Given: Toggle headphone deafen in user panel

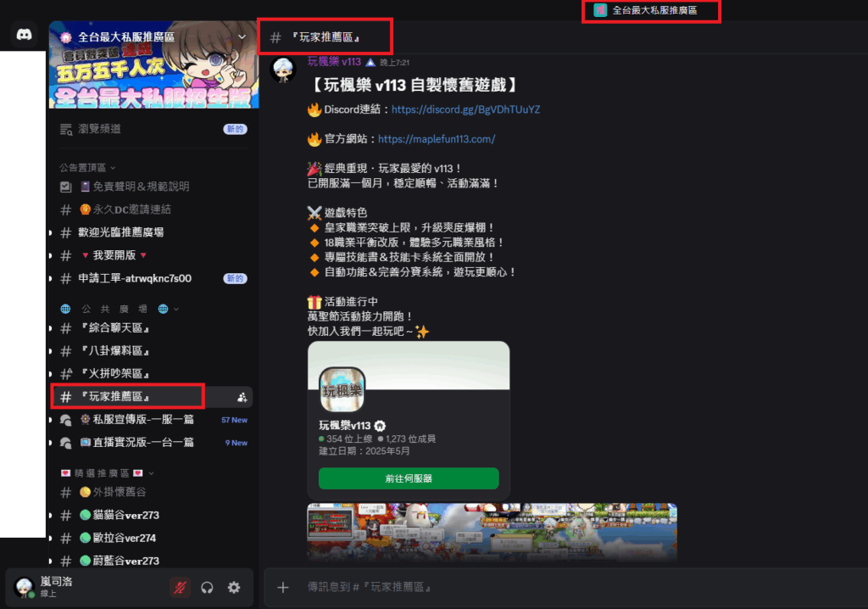Looking at the screenshot, I should [207, 588].
